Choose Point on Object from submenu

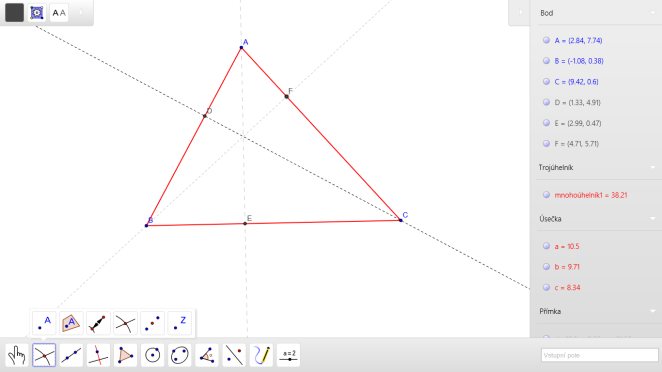pos(71,323)
